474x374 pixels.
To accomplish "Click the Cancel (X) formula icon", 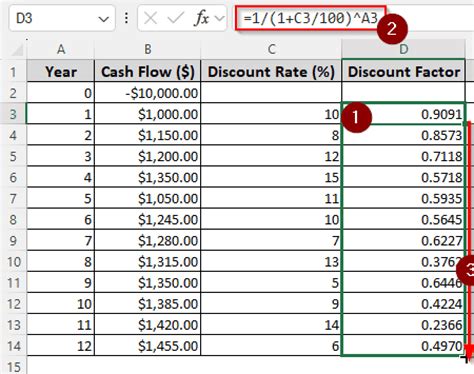I will [x=150, y=18].
